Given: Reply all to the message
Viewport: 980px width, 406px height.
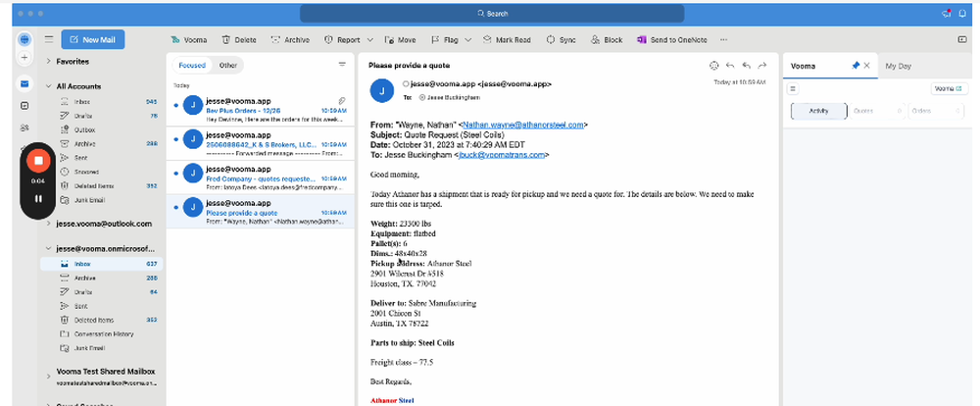Looking at the screenshot, I should [746, 65].
